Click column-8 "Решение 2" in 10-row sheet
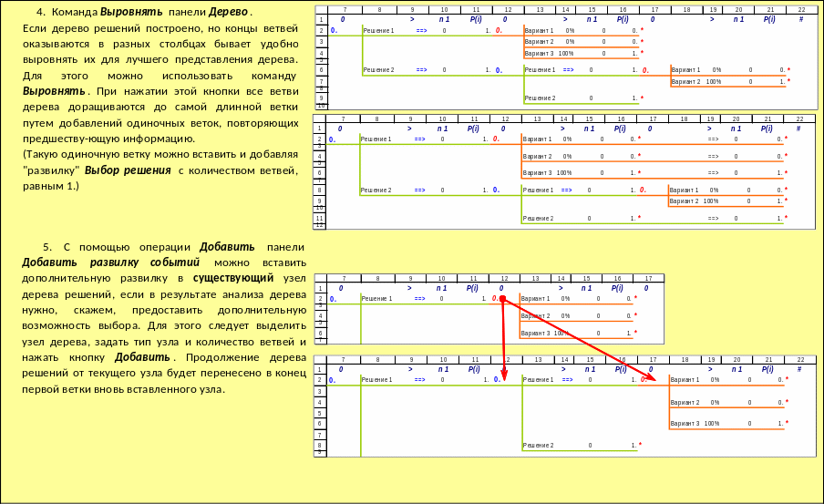 pyautogui.click(x=378, y=70)
